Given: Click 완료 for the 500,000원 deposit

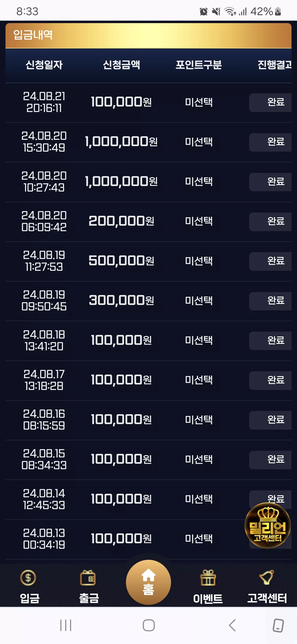Looking at the screenshot, I should pos(270,261).
